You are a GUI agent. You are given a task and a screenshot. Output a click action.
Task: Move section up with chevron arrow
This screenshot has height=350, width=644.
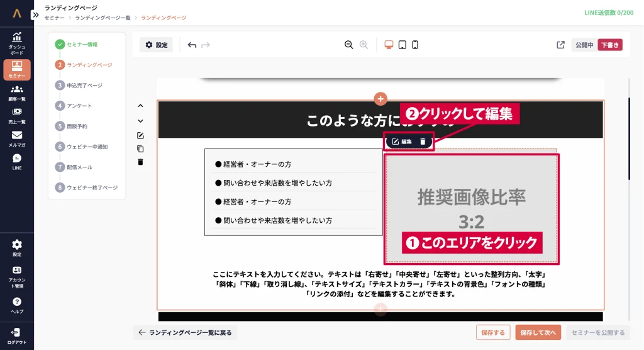(x=140, y=106)
